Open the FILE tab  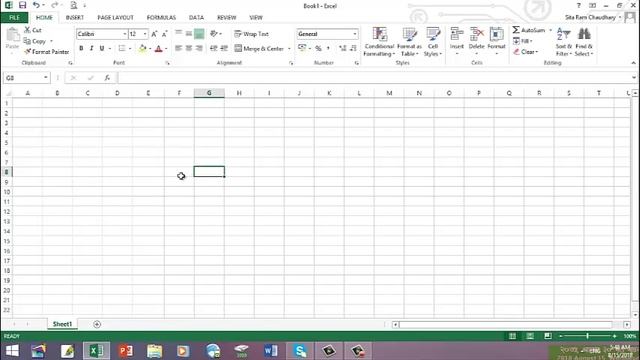click(14, 18)
